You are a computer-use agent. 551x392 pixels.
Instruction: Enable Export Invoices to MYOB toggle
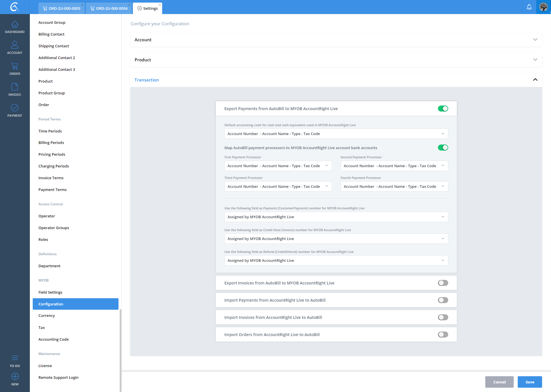[443, 283]
